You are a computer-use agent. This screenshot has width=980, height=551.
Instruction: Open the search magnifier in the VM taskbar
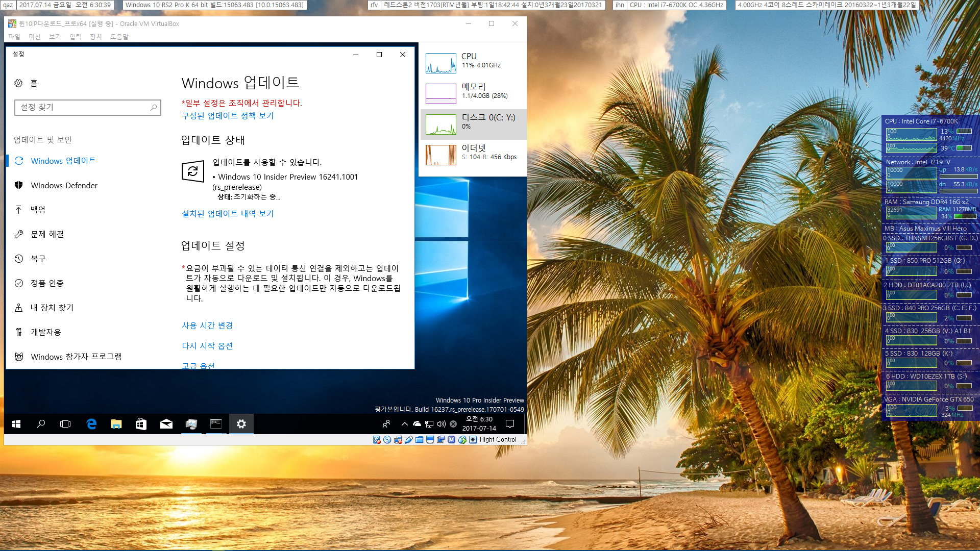click(41, 424)
